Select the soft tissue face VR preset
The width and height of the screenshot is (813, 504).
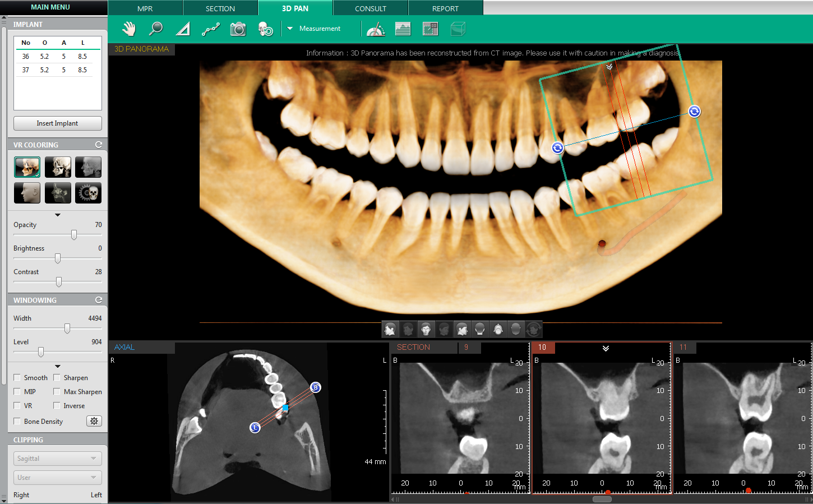[27, 193]
